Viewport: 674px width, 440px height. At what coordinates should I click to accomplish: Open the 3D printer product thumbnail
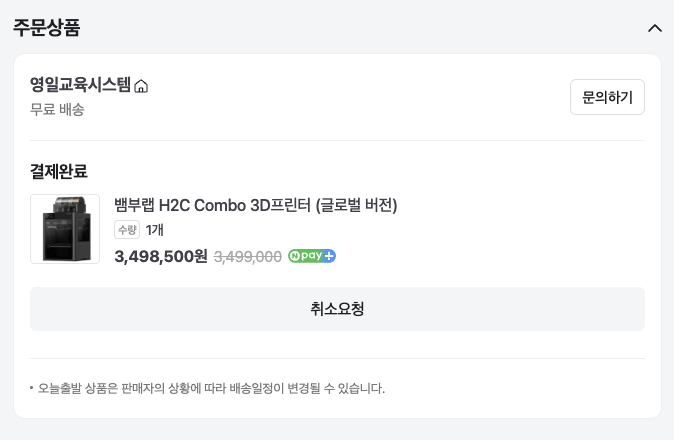[65, 229]
